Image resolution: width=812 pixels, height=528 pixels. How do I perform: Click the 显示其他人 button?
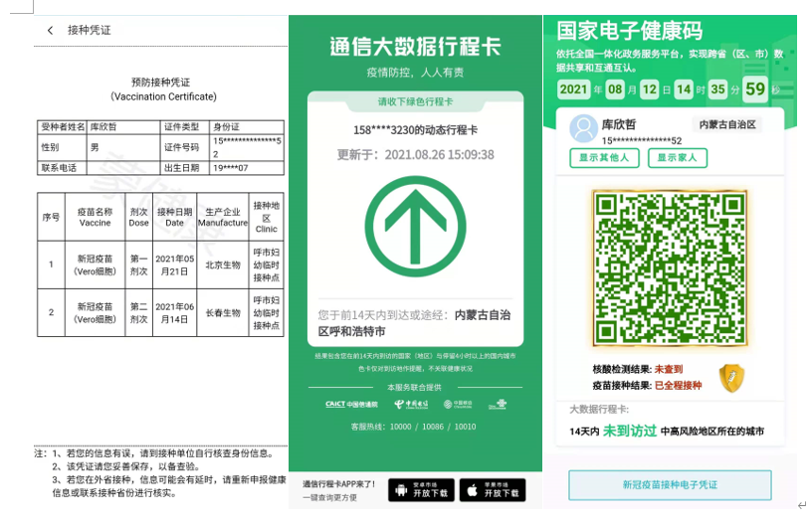click(x=604, y=158)
